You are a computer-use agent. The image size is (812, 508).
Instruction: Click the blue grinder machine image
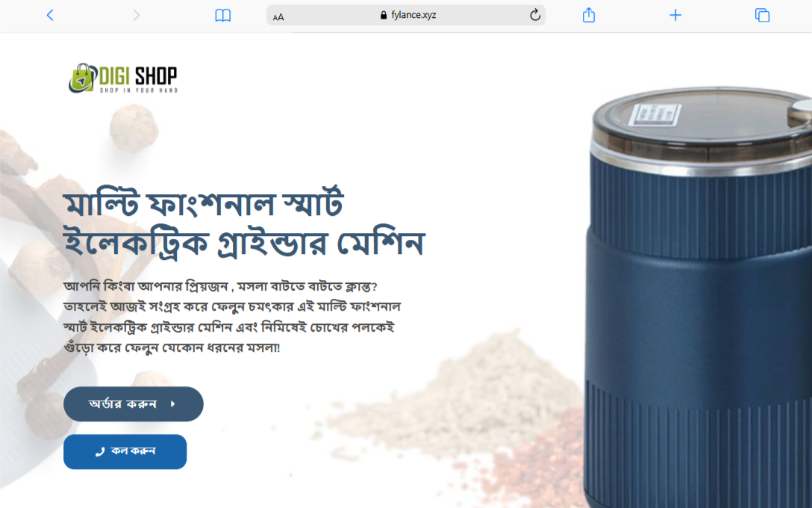point(698,297)
